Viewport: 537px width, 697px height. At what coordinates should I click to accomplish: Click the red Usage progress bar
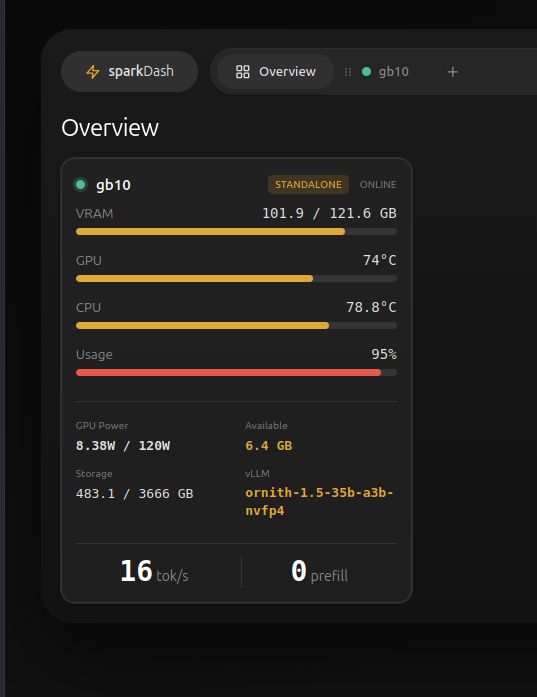point(236,373)
